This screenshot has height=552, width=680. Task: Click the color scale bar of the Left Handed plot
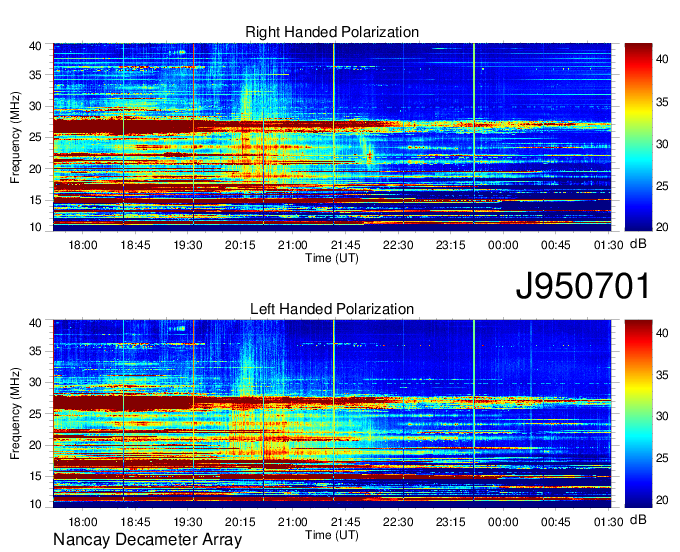click(x=638, y=414)
